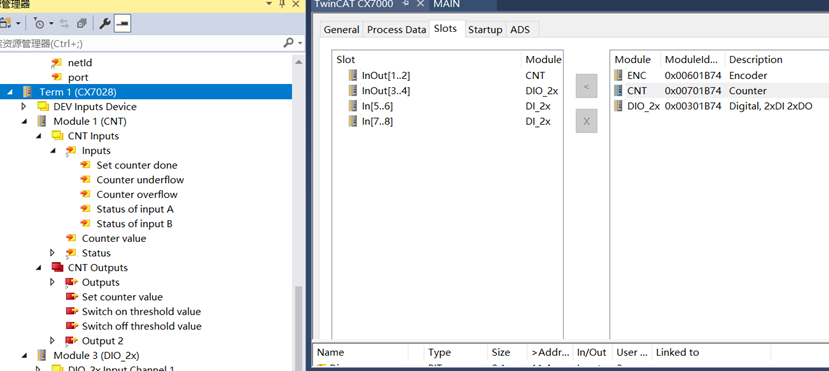Click the DEV Inputs Device folder icon
Screen dimensions: 829x371
click(x=43, y=107)
